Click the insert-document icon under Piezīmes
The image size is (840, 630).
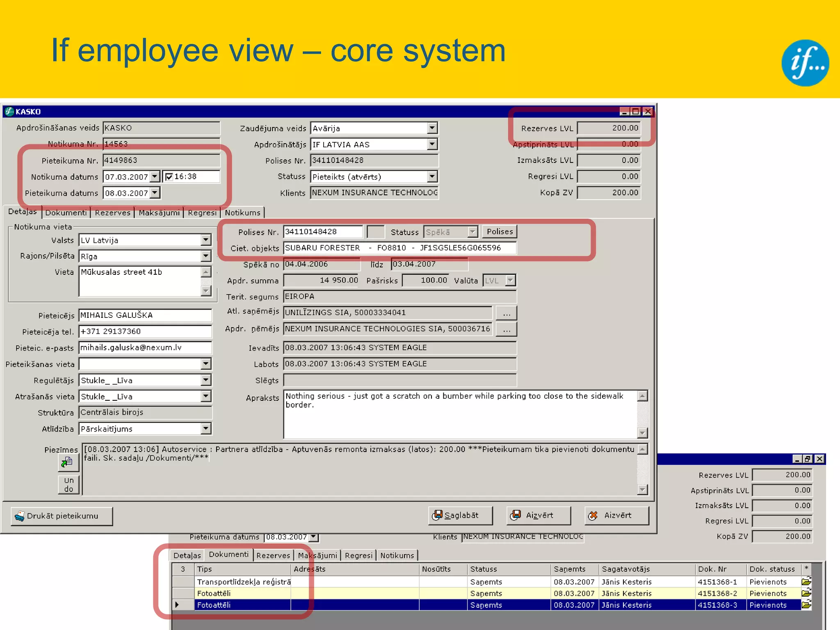[68, 463]
